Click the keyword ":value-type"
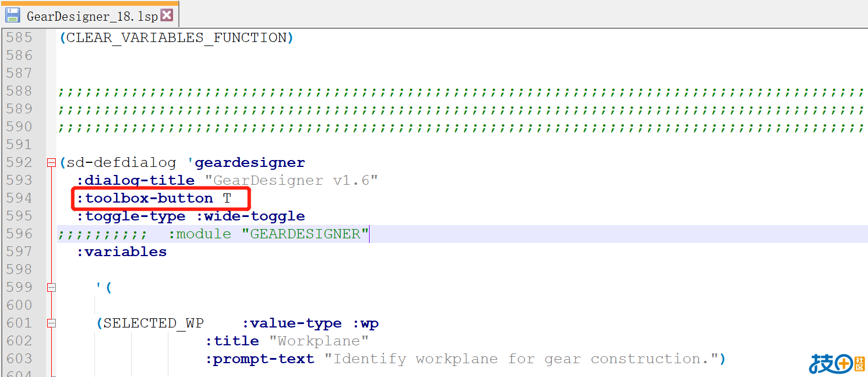Viewport: 868px width, 377px height. pyautogui.click(x=291, y=323)
